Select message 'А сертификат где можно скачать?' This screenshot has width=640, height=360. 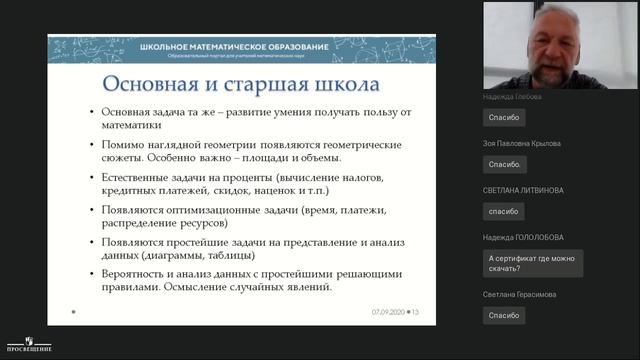[533, 263]
